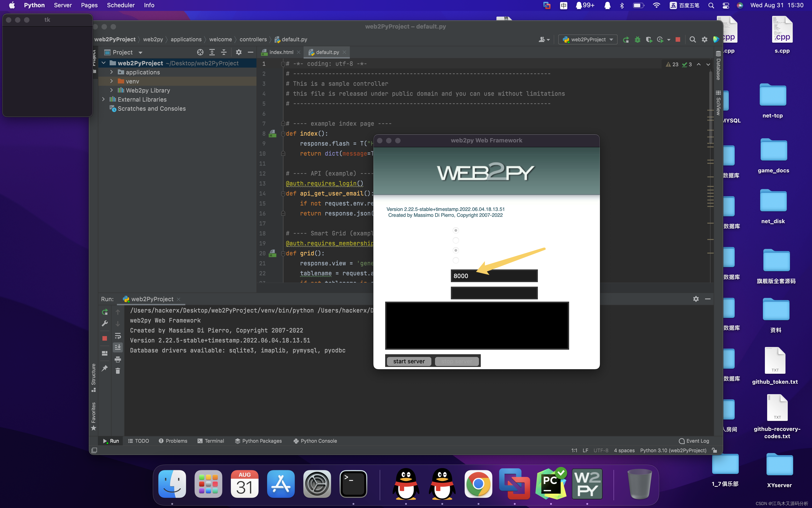Click the Profile run clock icon
Image resolution: width=812 pixels, height=508 pixels.
point(660,40)
